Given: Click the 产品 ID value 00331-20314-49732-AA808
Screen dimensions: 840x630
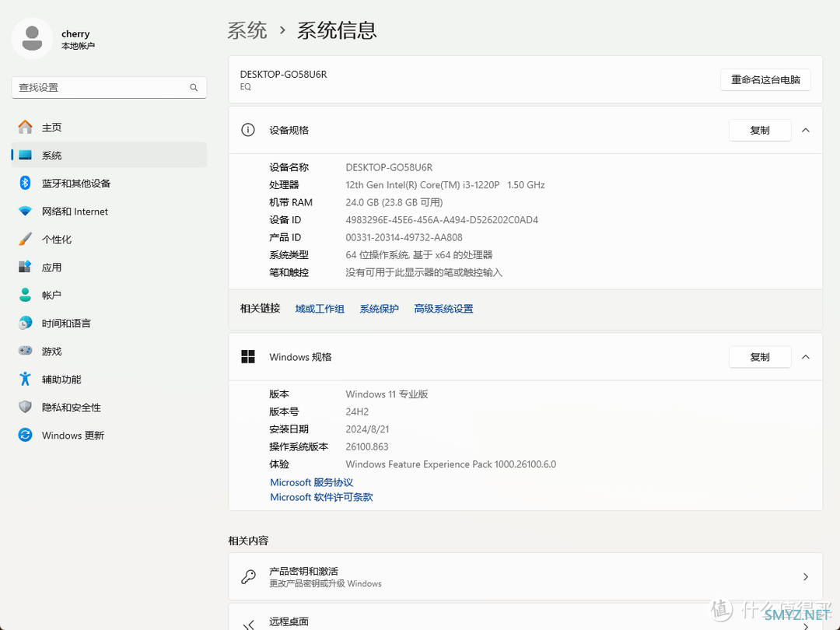Looking at the screenshot, I should click(x=404, y=237).
